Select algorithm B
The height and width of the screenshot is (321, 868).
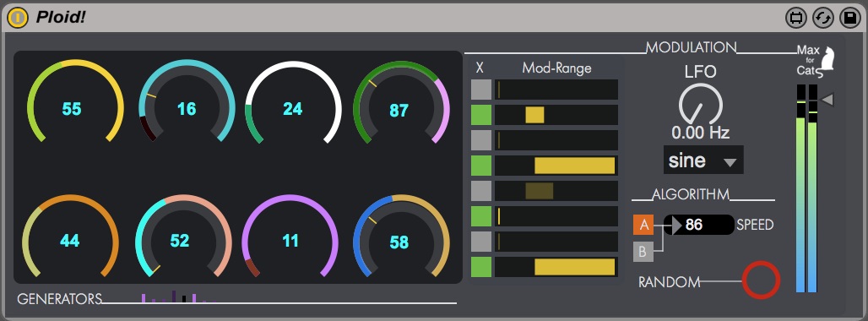click(x=643, y=252)
